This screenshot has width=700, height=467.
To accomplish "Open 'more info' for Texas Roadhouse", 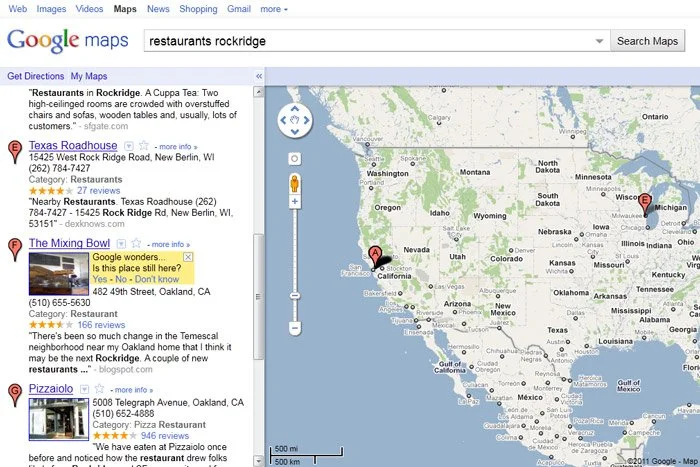I will coord(178,147).
